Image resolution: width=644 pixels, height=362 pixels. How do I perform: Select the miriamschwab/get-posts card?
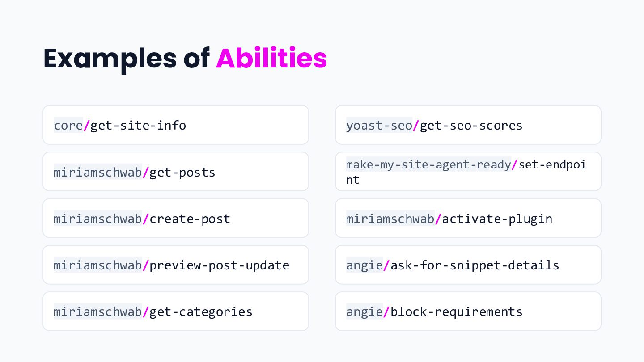point(176,172)
